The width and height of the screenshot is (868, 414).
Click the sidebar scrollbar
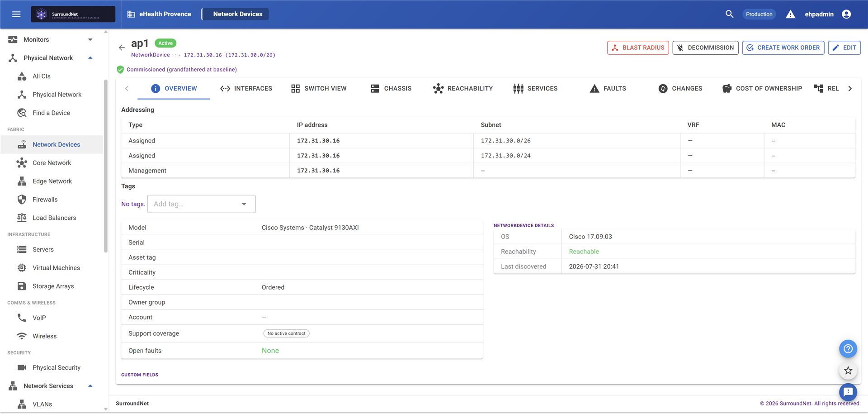coord(106,166)
